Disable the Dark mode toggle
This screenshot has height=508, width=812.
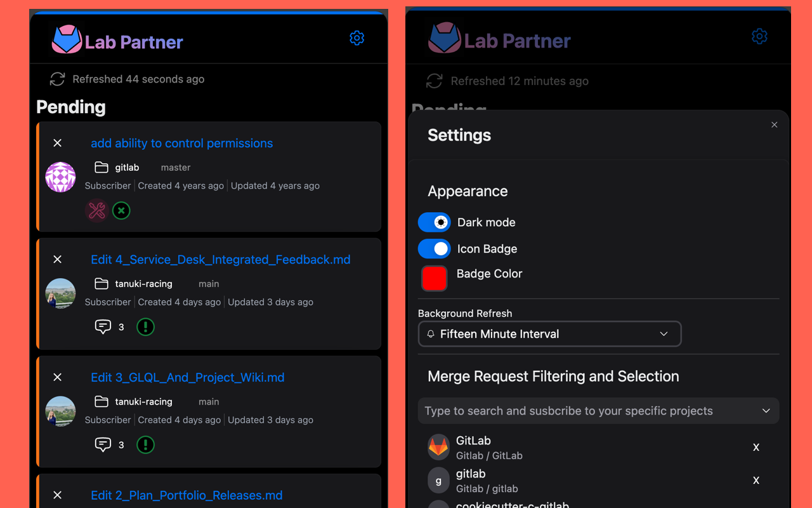pos(434,222)
